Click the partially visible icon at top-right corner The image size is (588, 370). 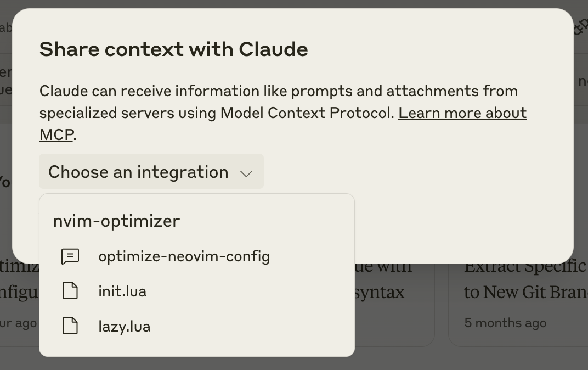click(x=580, y=27)
